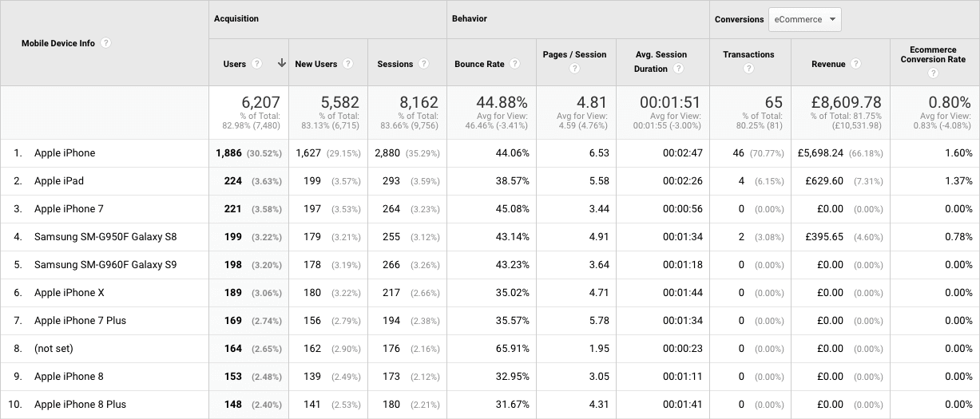Select Apple iPhone users value 1,886
The image size is (980, 419).
(x=229, y=153)
